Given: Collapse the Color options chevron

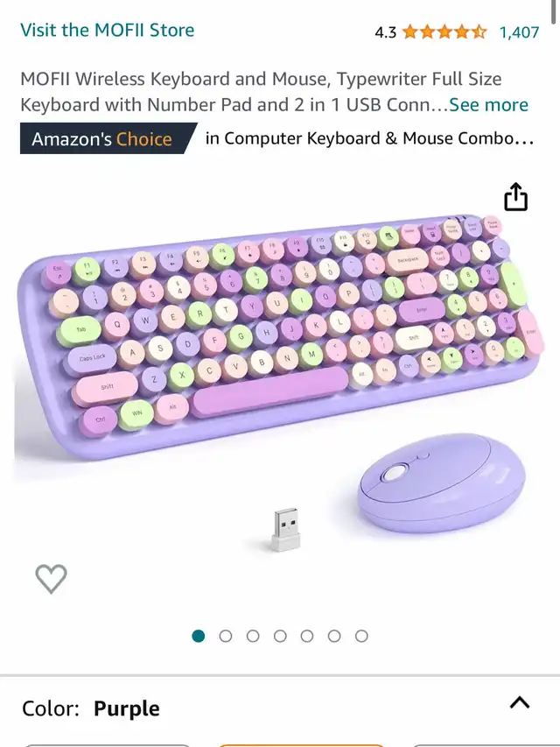Looking at the screenshot, I should 520,702.
